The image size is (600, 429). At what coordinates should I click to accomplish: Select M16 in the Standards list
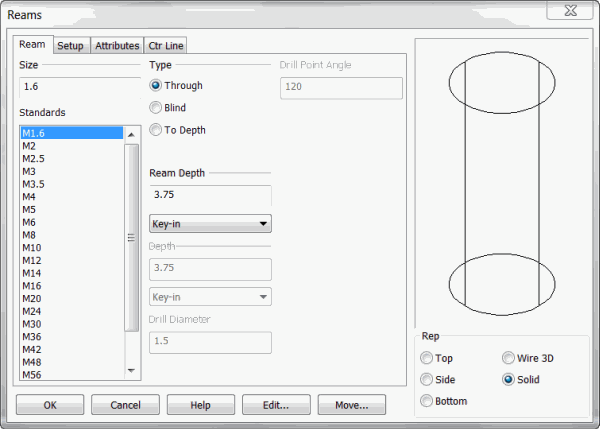coord(72,286)
